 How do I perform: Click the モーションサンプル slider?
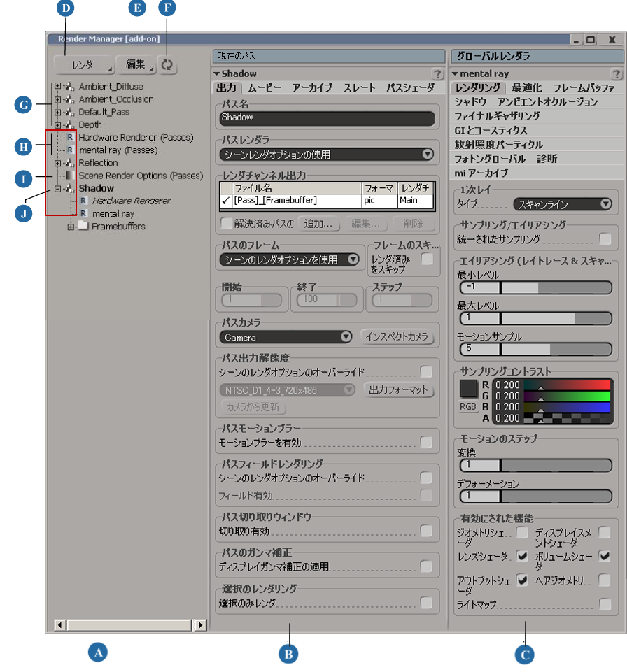point(535,349)
